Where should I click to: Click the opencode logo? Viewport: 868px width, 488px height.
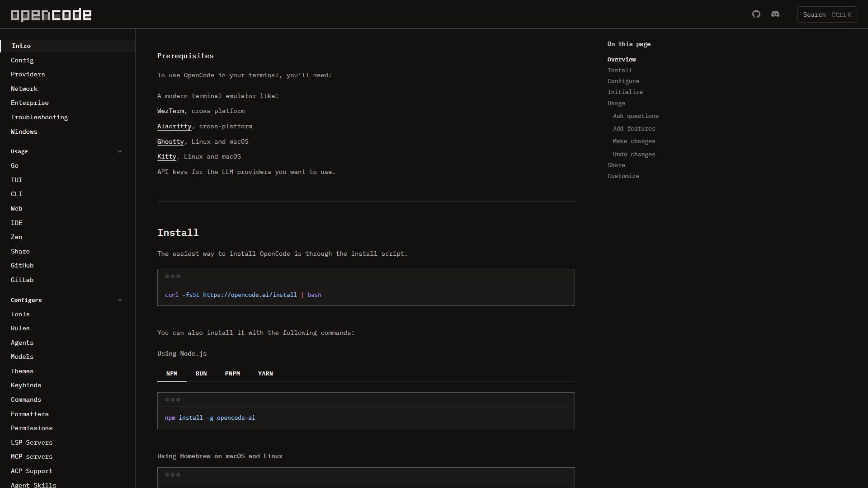point(51,15)
